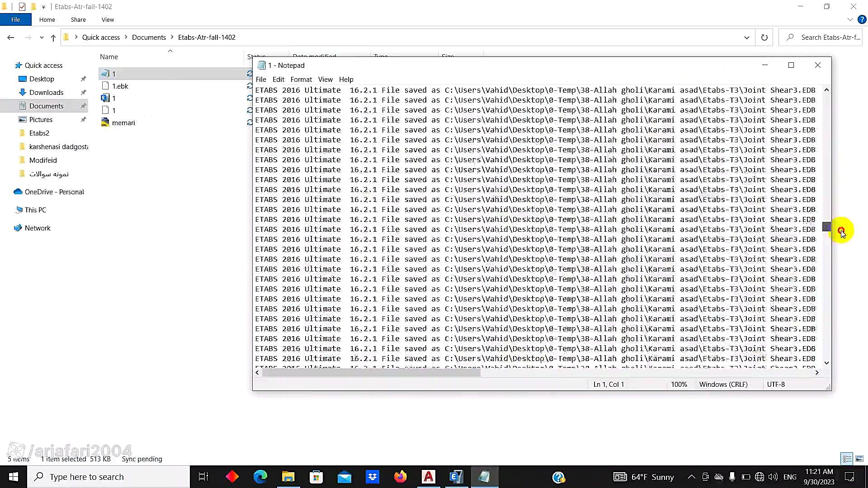Open the Notepad Help menu

(346, 79)
